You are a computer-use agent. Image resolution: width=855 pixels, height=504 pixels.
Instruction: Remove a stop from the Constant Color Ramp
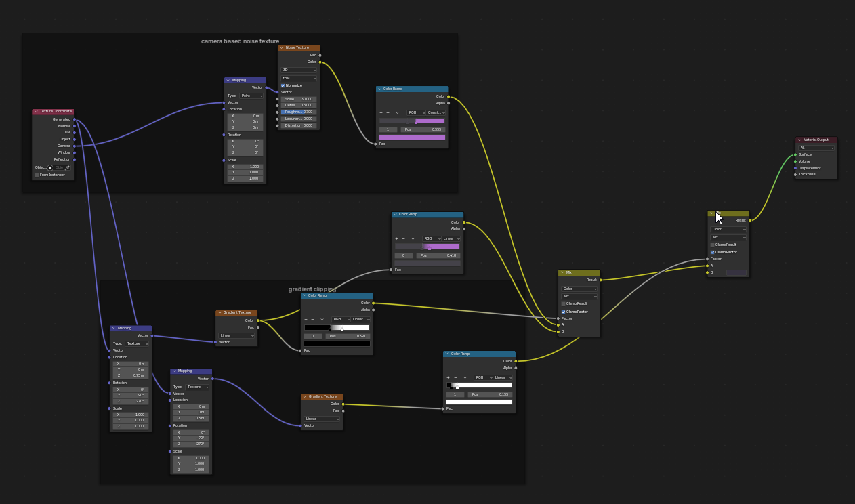coord(388,112)
